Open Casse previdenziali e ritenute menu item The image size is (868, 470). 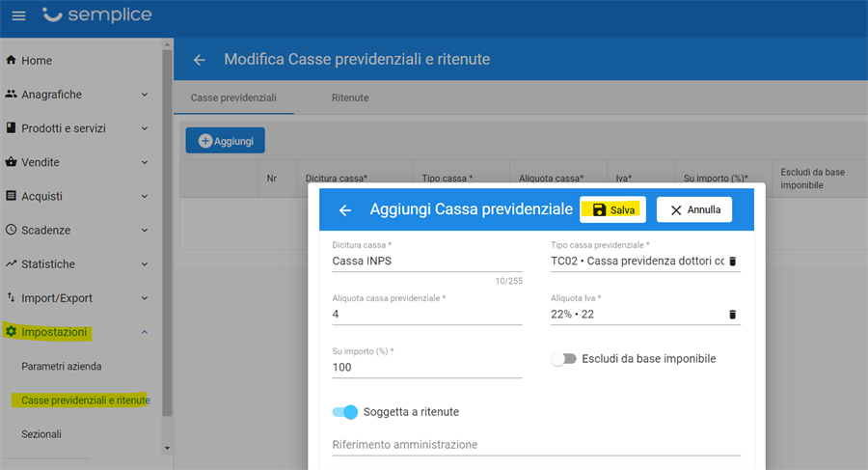[85, 401]
